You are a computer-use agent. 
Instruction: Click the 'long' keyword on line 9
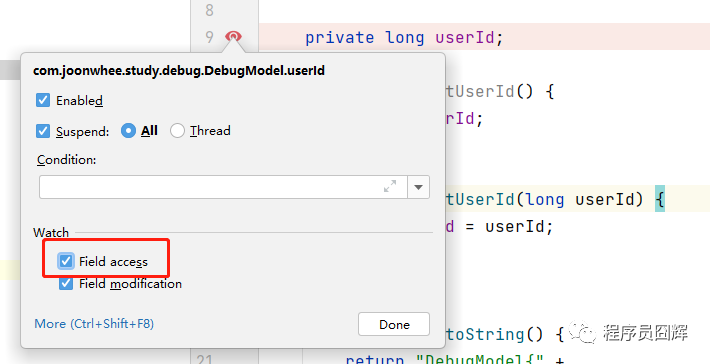click(405, 38)
